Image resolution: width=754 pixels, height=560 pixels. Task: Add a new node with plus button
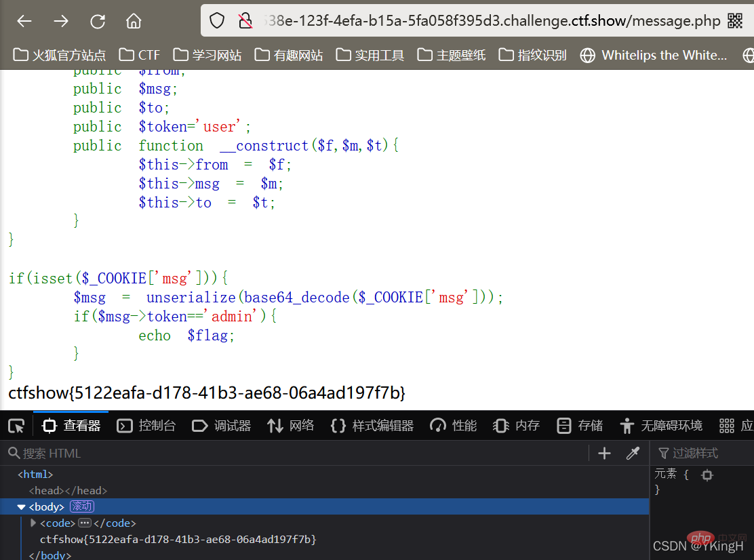point(604,454)
